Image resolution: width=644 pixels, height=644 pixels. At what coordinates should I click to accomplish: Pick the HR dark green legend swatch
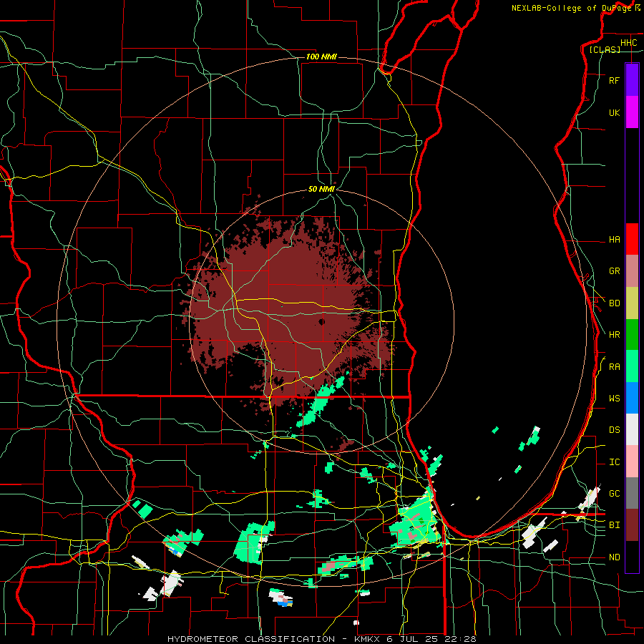(632, 335)
